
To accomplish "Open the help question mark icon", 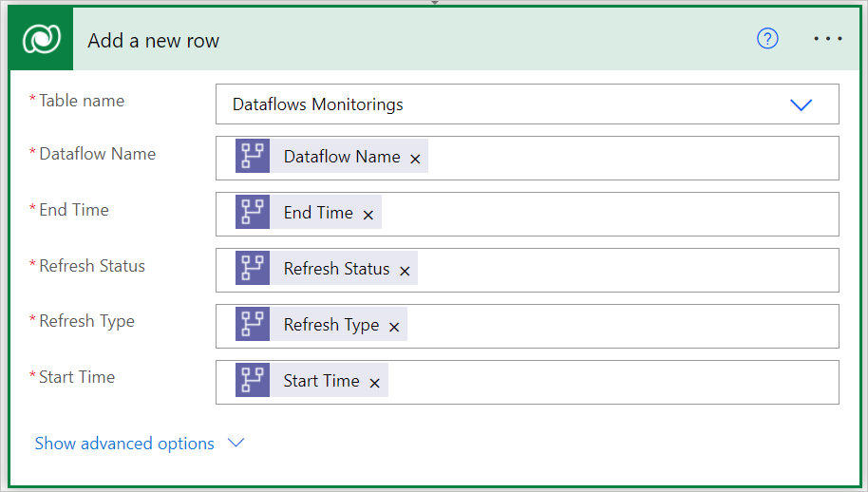I will coord(767,39).
